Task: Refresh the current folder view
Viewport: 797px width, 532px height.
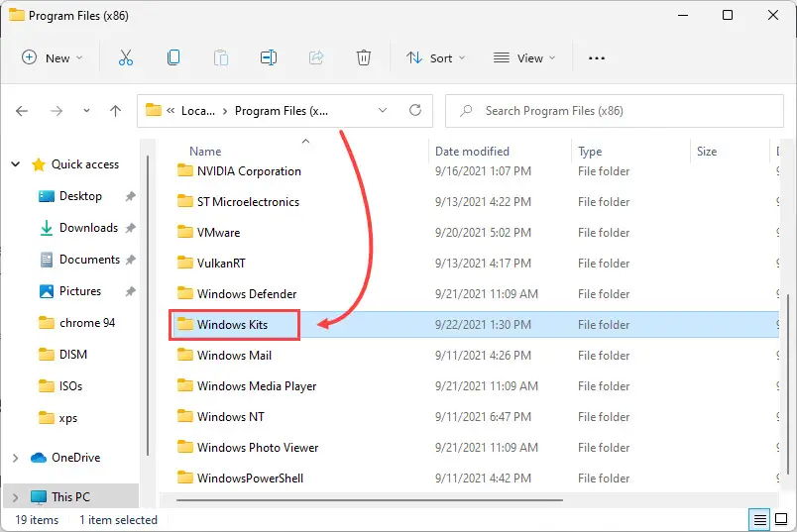Action: point(415,110)
